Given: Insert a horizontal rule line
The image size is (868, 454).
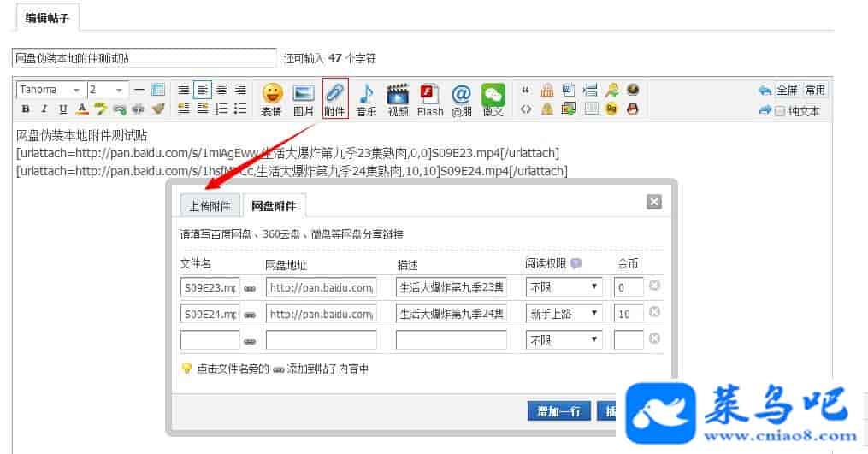Looking at the screenshot, I should [139, 90].
